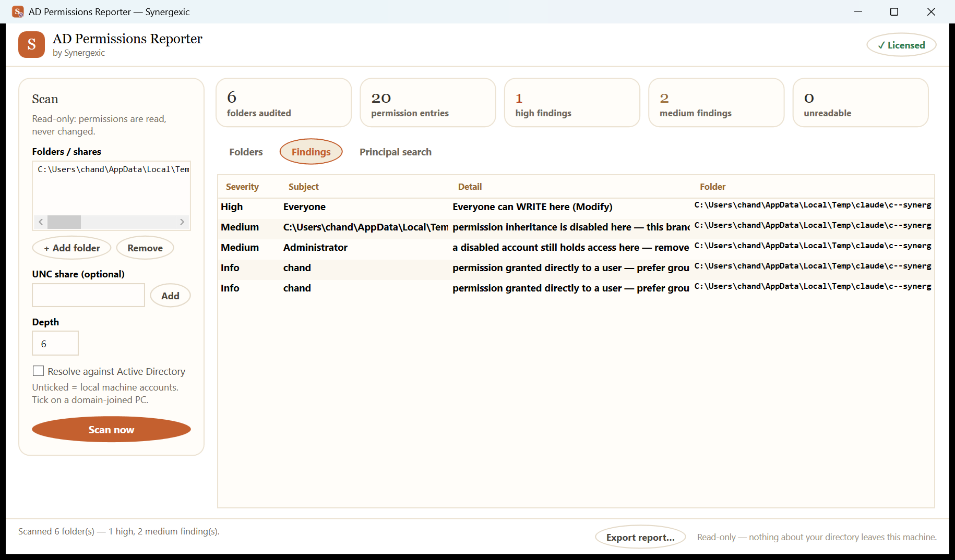
Task: Open the Principal search tab
Action: (x=396, y=152)
